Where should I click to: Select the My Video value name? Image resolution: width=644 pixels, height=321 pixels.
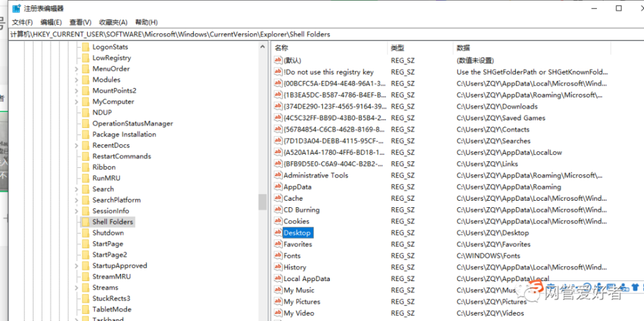coord(299,313)
